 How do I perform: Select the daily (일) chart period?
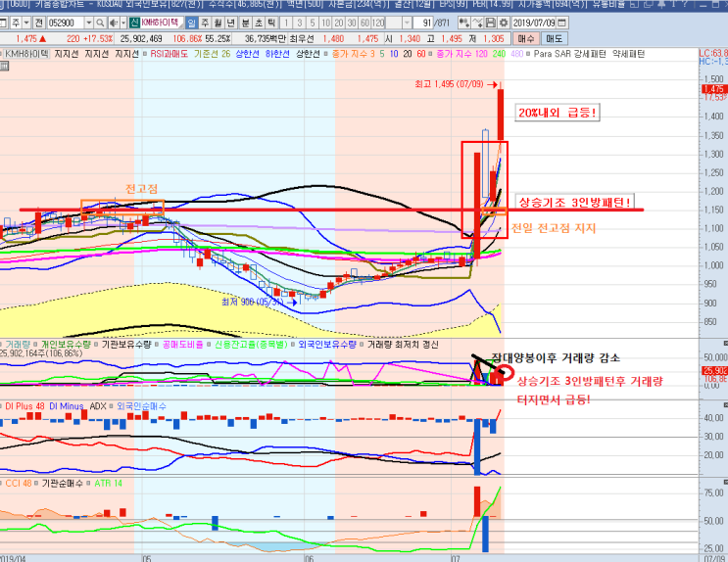[x=191, y=23]
